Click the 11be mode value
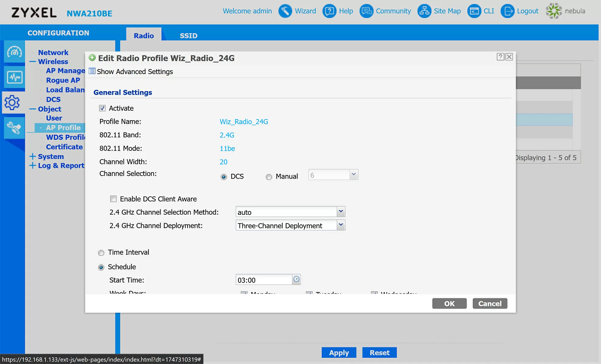The width and height of the screenshot is (601, 364). tap(227, 148)
